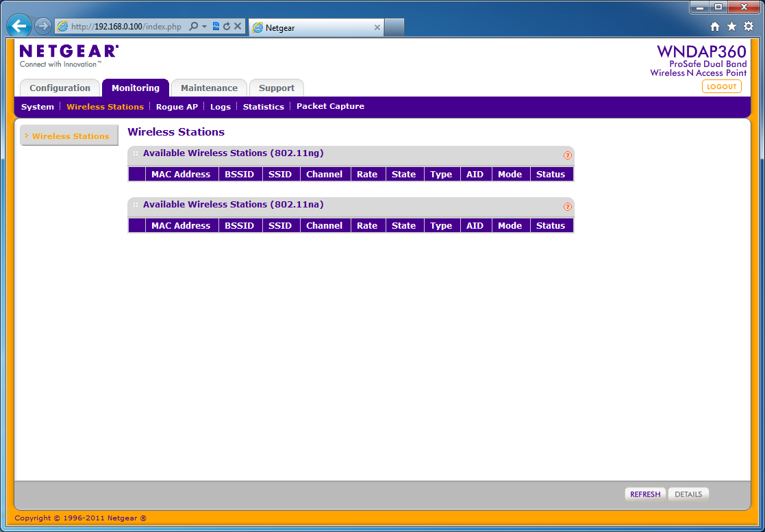This screenshot has width=765, height=532.
Task: Click Type column in 802.11ng table
Action: (441, 174)
